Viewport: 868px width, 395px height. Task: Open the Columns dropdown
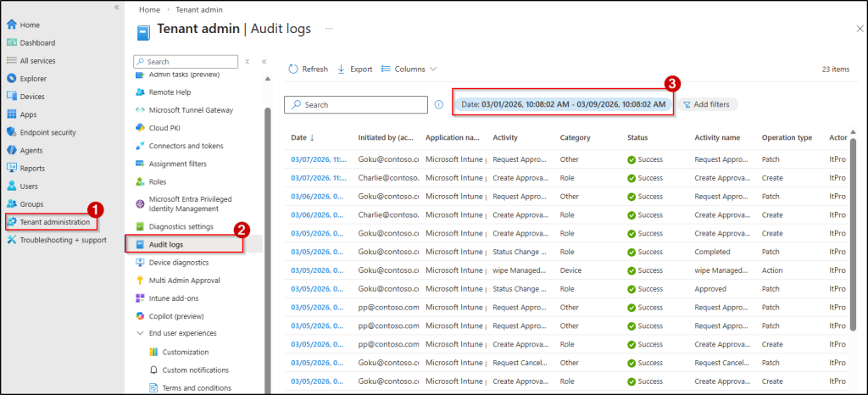coord(409,70)
